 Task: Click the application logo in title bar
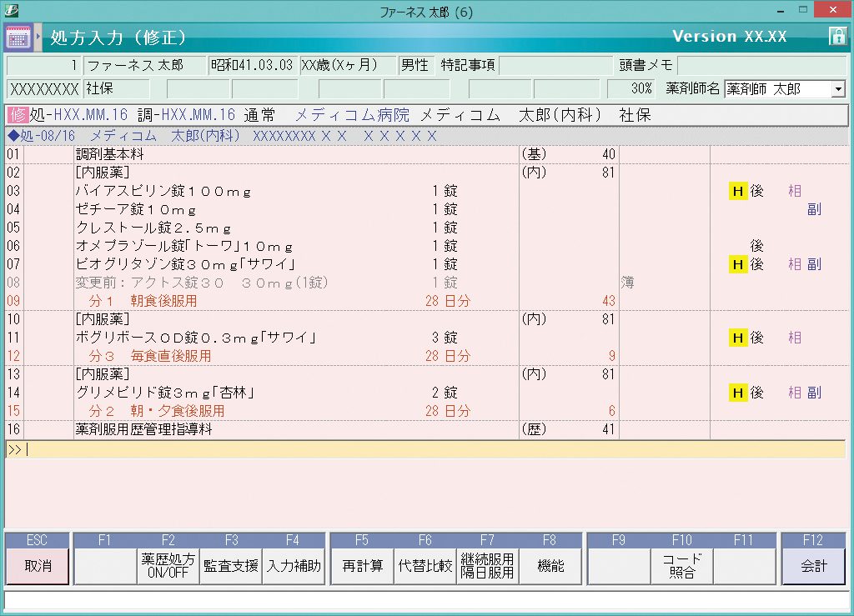(11, 10)
